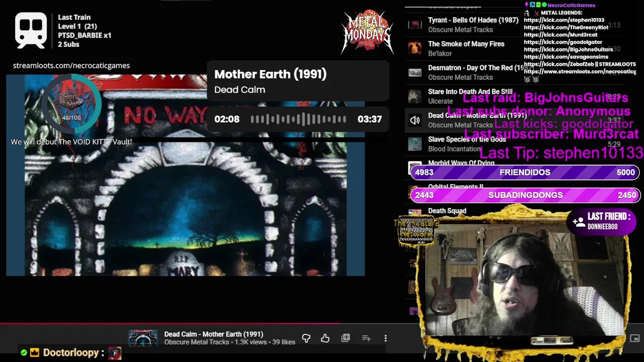This screenshot has height=362, width=644.
Task: Select the Death Squad track in queue
Action: [x=447, y=211]
